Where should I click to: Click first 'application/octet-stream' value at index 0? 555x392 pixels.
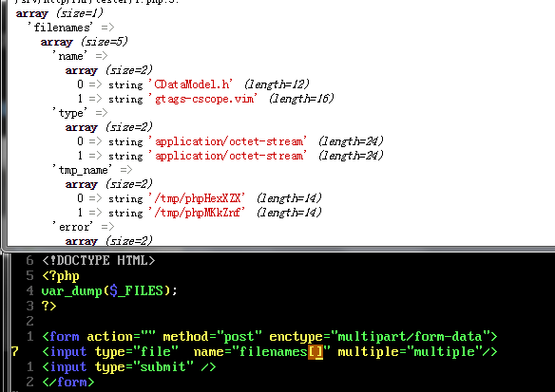228,141
